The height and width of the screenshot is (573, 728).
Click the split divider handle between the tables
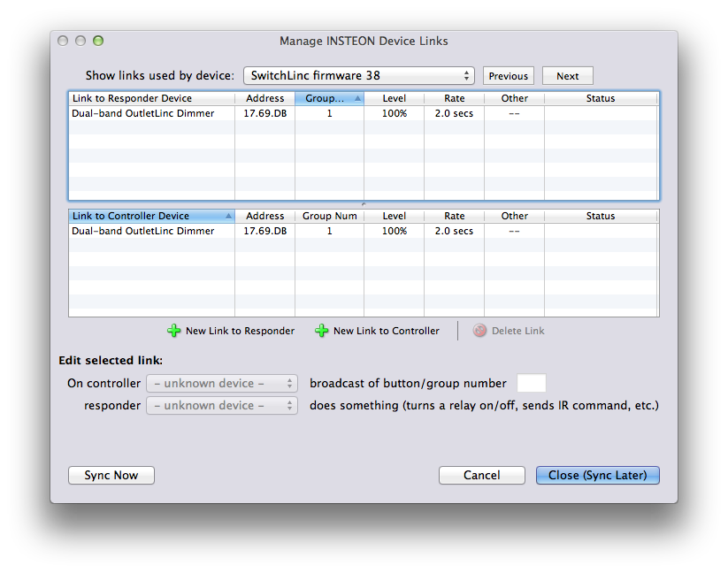(x=364, y=204)
